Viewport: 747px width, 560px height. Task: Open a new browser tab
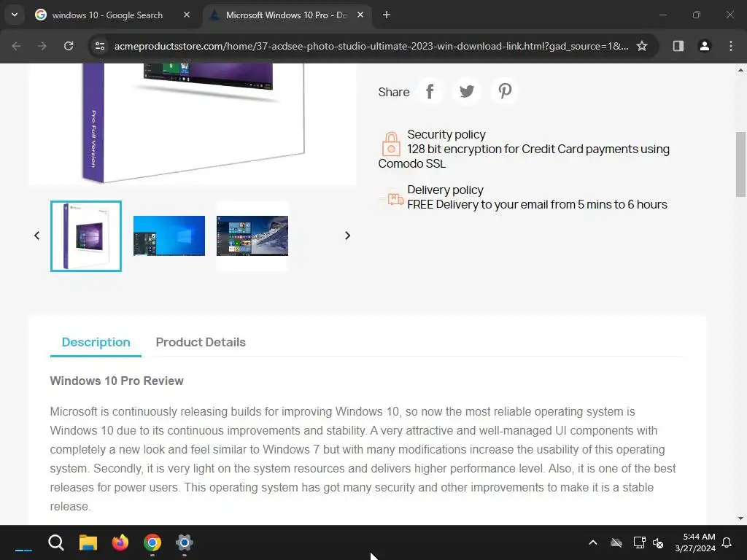click(x=387, y=15)
